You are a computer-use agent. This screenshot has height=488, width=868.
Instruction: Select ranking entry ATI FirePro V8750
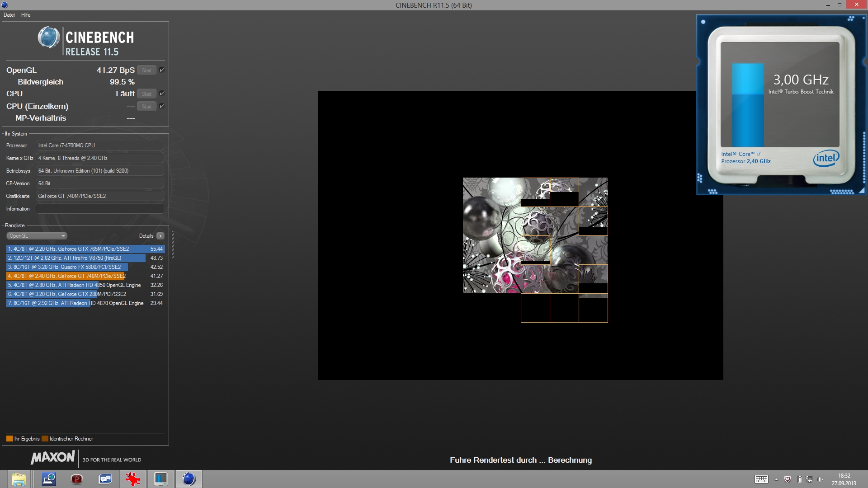(x=85, y=258)
